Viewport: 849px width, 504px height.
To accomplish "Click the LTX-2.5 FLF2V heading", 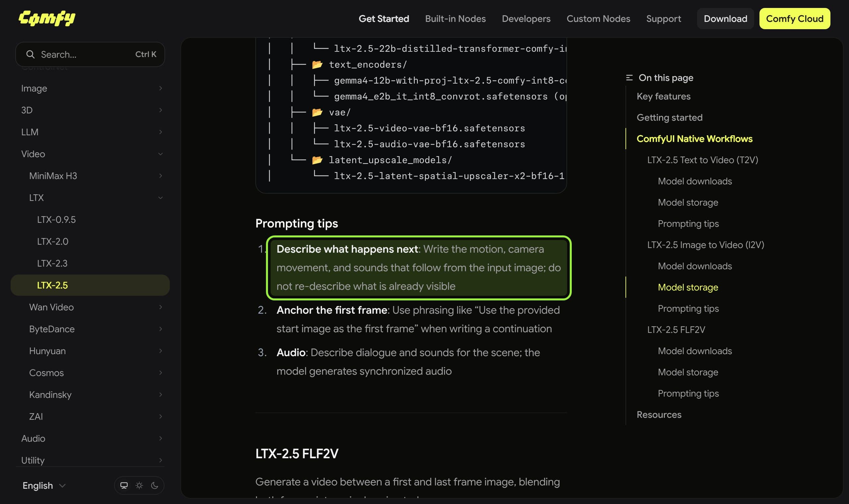I will 297,454.
